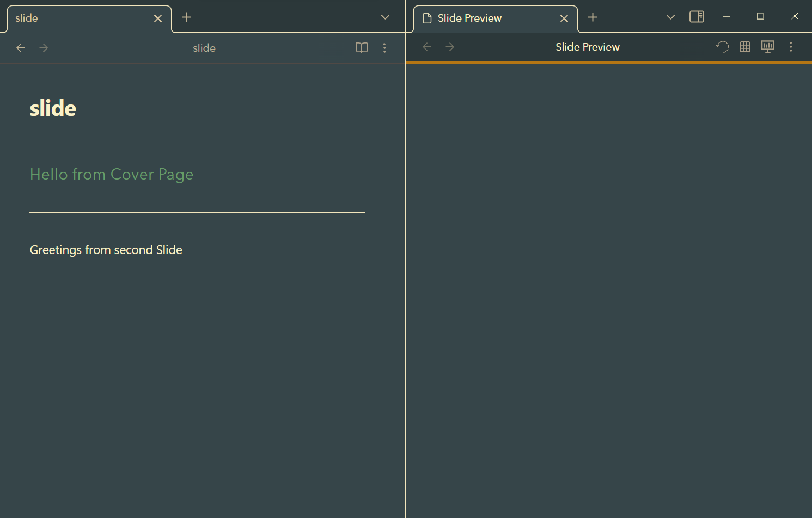812x518 pixels.
Task: Open the slide grid overview
Action: click(745, 47)
